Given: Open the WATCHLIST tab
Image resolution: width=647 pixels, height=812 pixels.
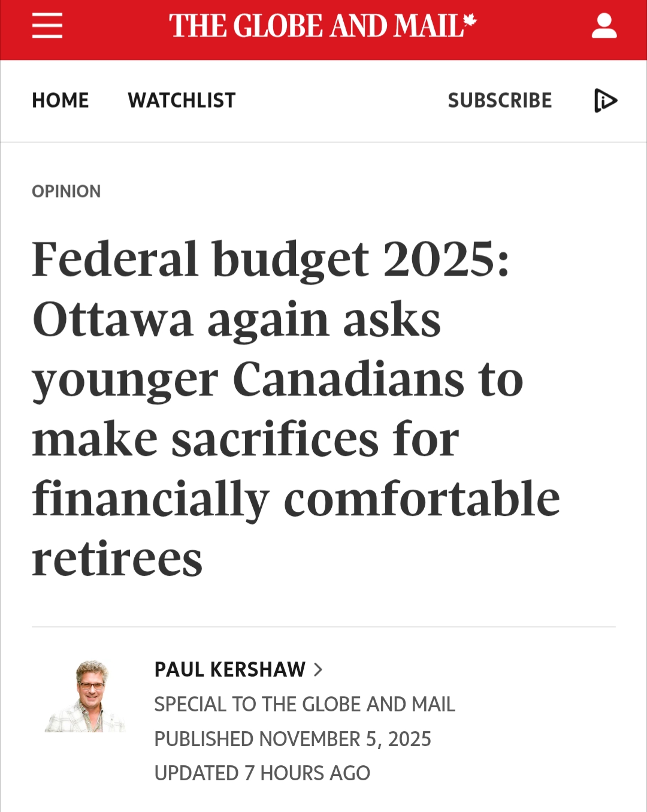Looking at the screenshot, I should coord(182,100).
